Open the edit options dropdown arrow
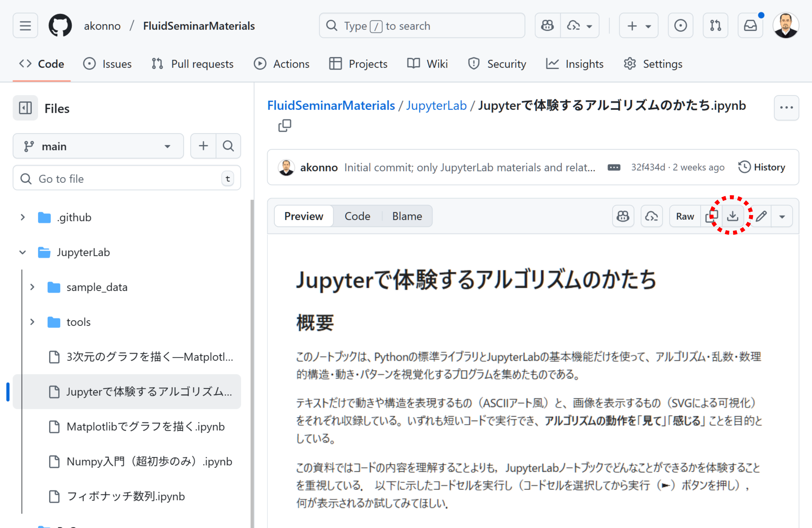812x528 pixels. tap(782, 216)
